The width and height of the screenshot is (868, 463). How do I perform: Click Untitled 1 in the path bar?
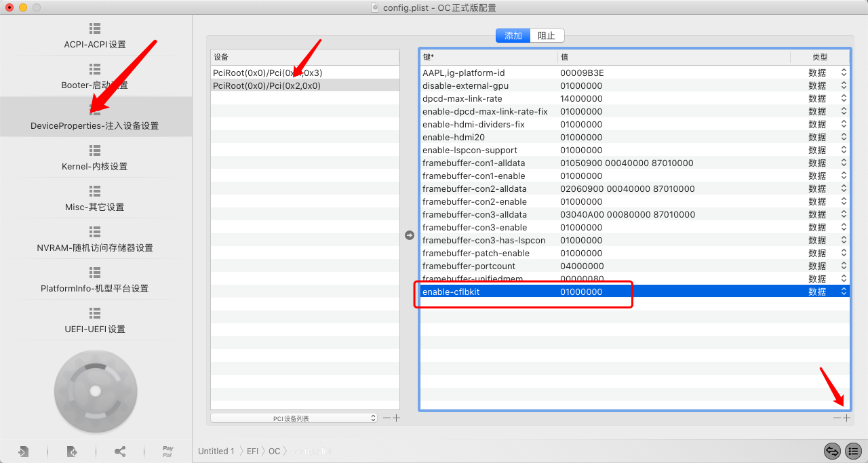[x=216, y=451]
